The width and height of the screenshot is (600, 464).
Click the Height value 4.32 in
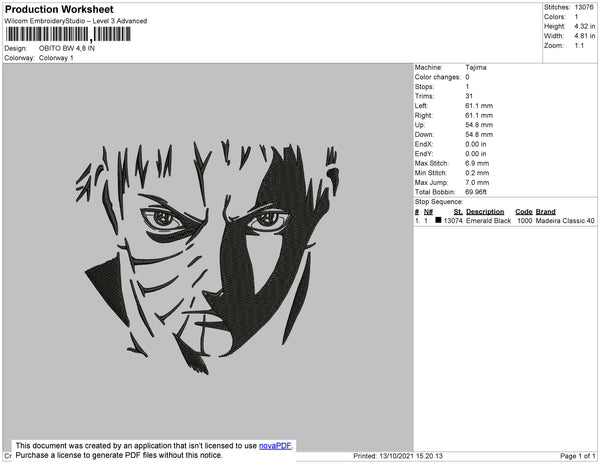(585, 26)
